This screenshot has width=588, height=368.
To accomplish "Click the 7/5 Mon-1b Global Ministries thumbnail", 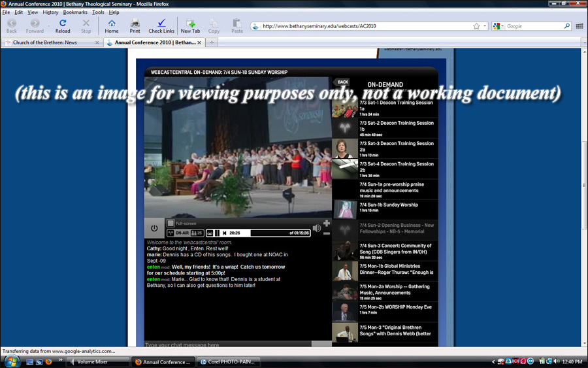I will point(345,271).
